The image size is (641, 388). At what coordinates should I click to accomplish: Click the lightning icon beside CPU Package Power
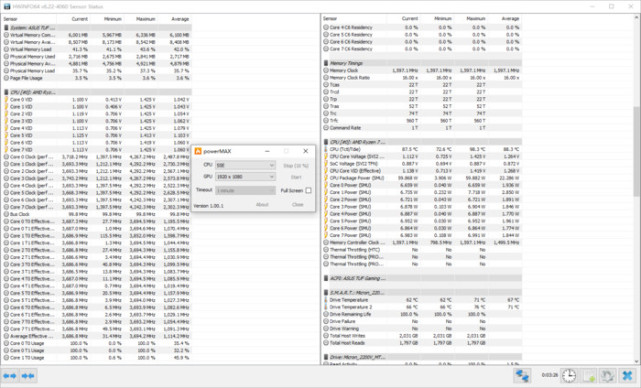click(326, 178)
